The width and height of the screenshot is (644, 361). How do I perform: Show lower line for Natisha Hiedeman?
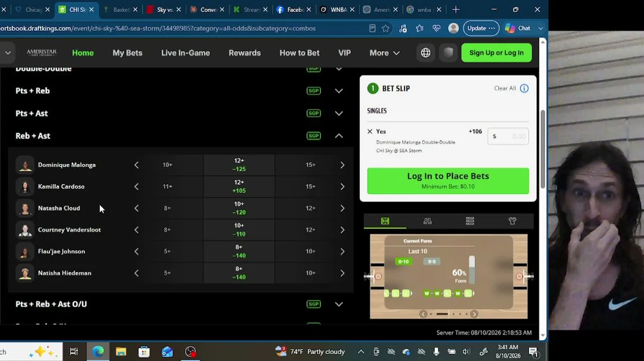pos(136,273)
